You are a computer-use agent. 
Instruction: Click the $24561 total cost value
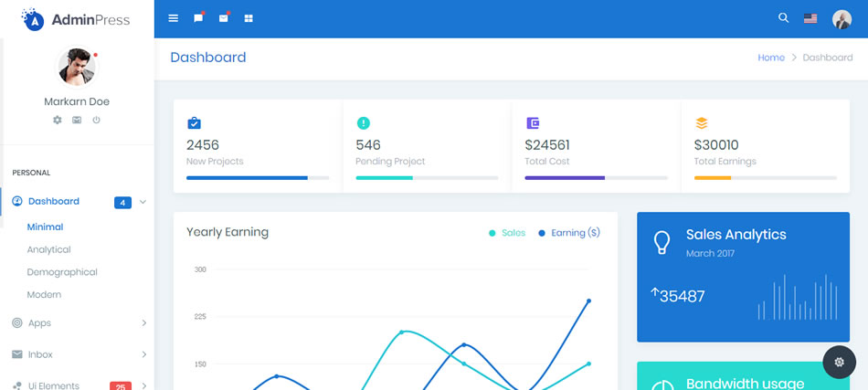tap(547, 145)
